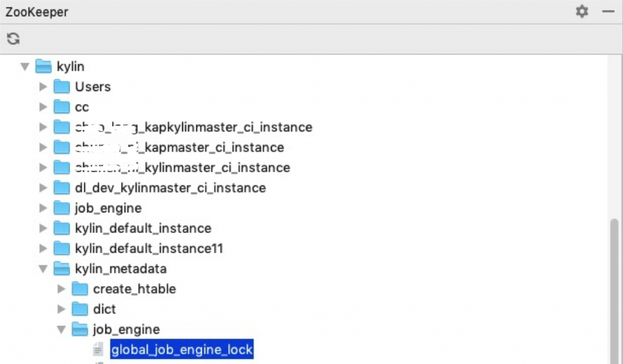
Task: Click the kylin root folder icon
Action: (44, 66)
